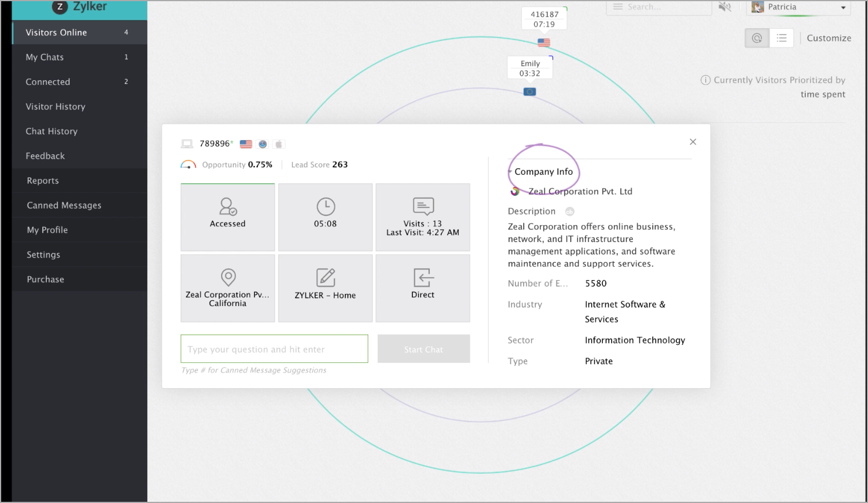Open visitor card Emily
This screenshot has width=868, height=503.
point(530,68)
